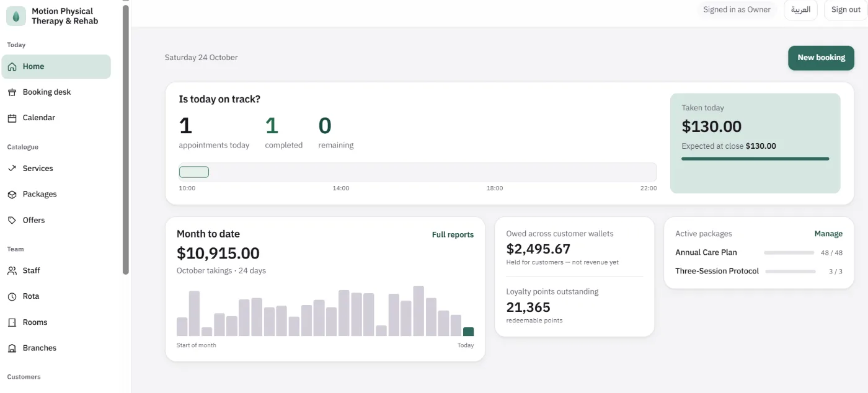Click the 48 / 48 package count

[x=831, y=253]
